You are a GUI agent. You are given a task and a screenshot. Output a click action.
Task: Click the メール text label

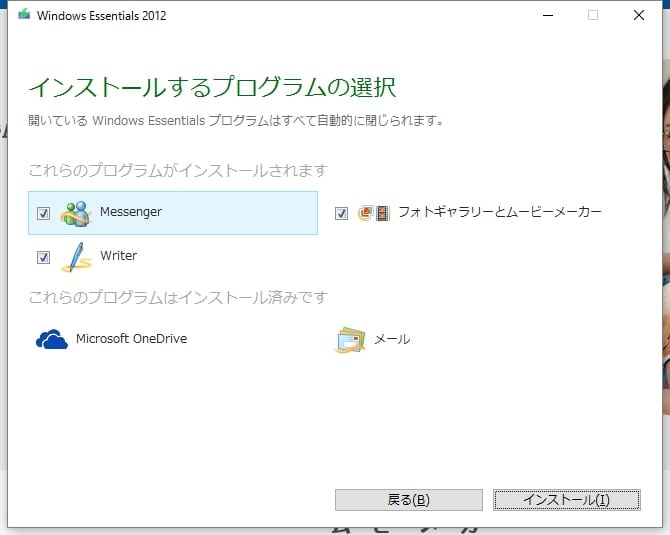391,339
